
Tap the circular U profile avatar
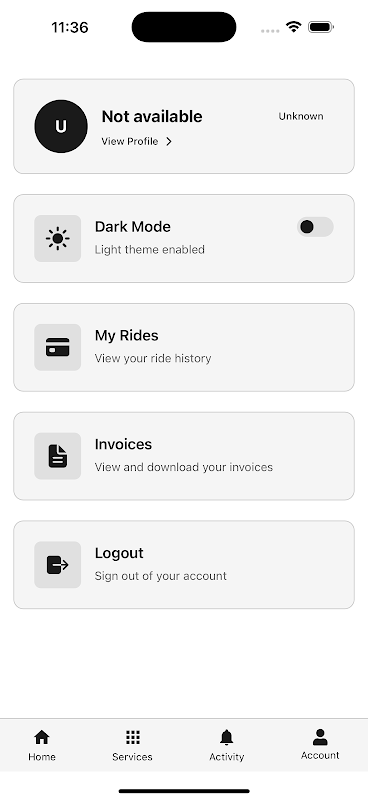tap(61, 126)
